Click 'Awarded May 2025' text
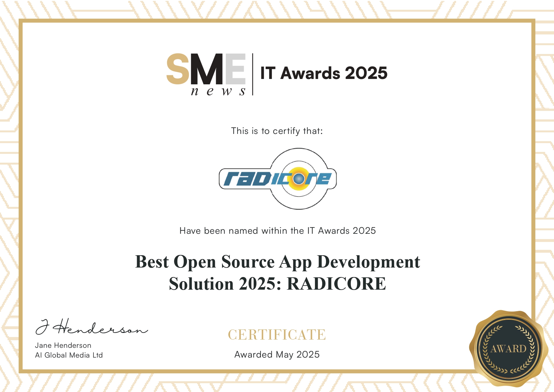This screenshot has height=392, width=554. point(277,355)
